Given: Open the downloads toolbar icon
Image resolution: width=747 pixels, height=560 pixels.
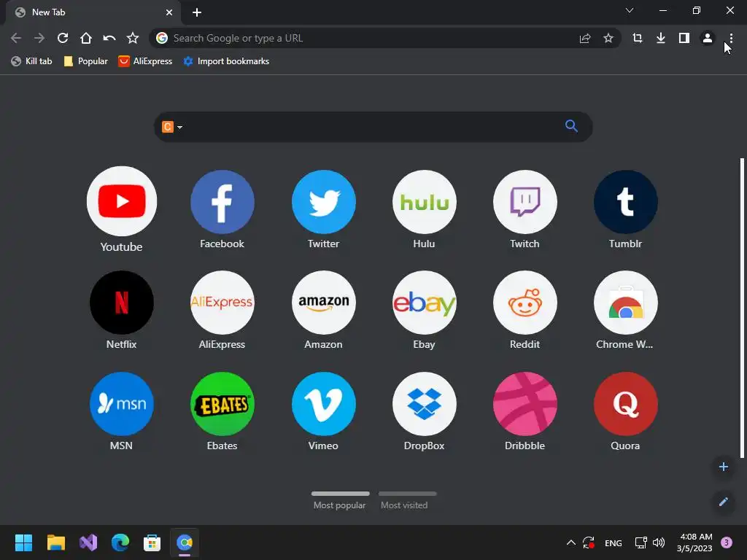Looking at the screenshot, I should coord(661,38).
